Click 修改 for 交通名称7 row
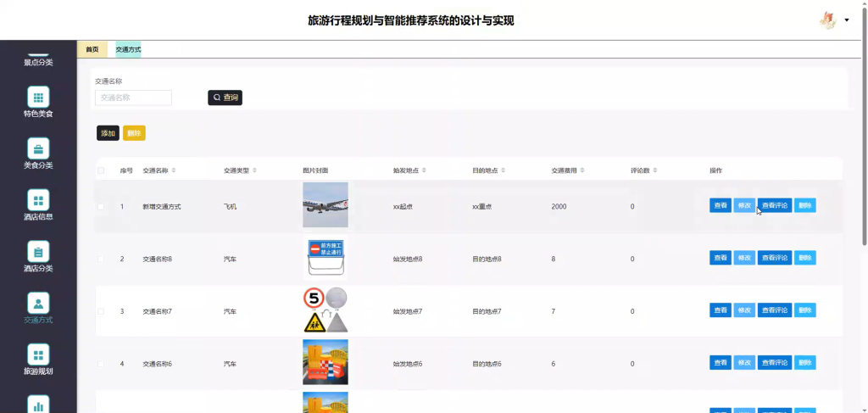868x413 pixels. click(x=744, y=310)
